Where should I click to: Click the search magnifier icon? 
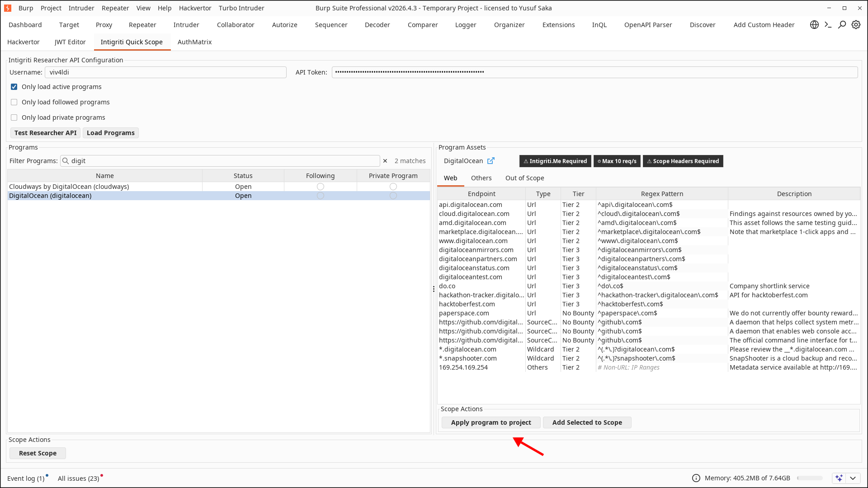pos(842,25)
